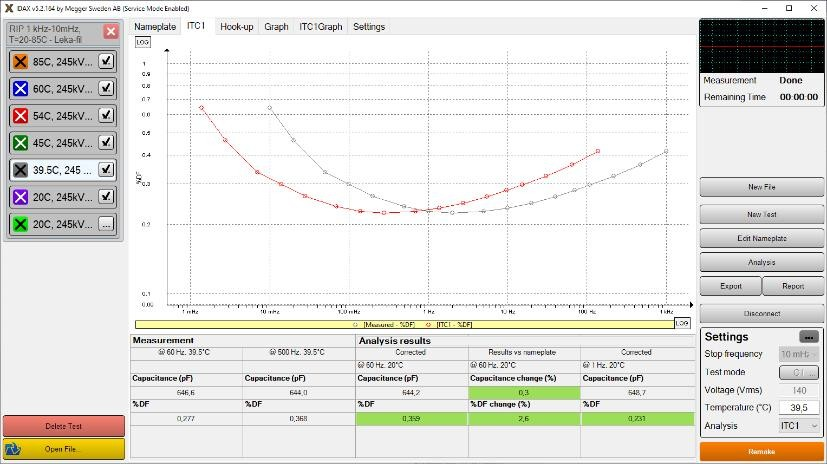Click the orange X icon for 85C measurement
The width and height of the screenshot is (827, 464).
[19, 61]
